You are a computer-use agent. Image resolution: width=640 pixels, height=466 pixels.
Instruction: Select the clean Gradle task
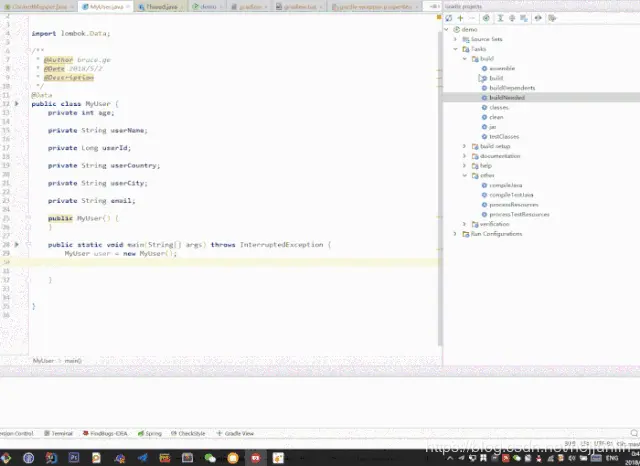pyautogui.click(x=493, y=117)
